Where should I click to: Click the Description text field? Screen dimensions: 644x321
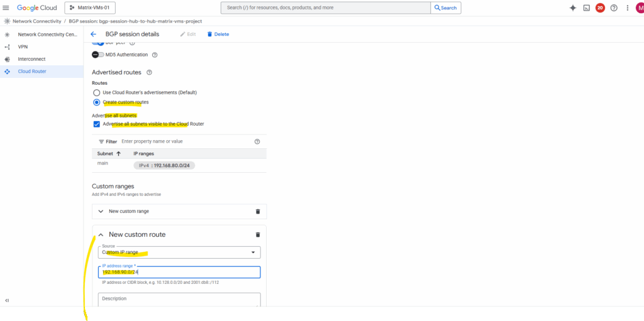coord(179,299)
